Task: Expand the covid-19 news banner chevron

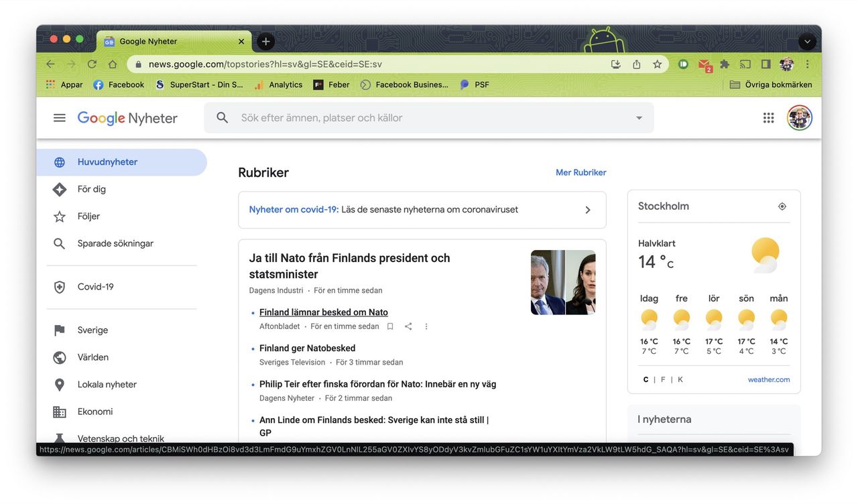Action: coord(587,209)
